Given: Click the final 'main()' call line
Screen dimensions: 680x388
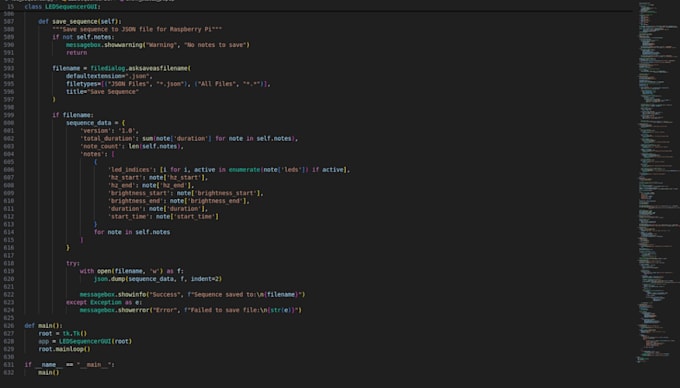Looking at the screenshot, I should 49,372.
